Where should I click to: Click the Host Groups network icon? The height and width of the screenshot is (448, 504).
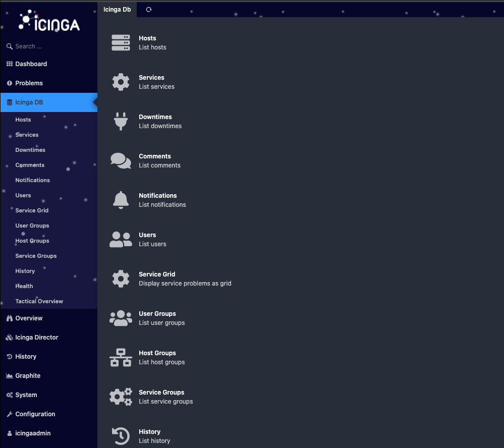[x=121, y=357]
